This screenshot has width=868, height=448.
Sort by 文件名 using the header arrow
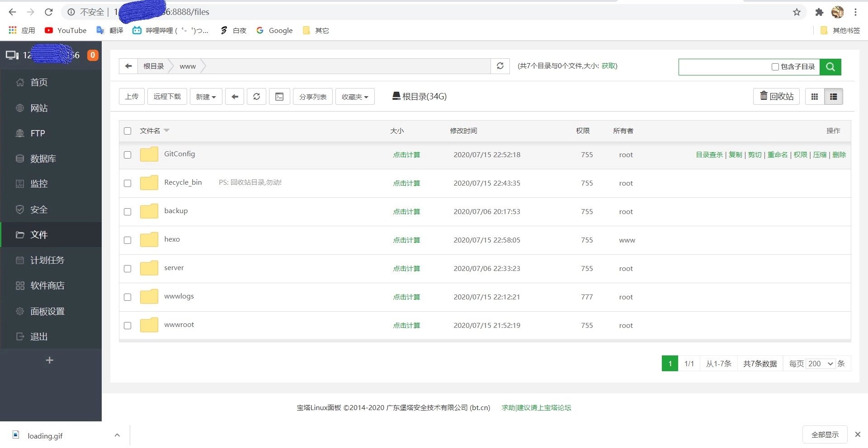[x=166, y=131]
